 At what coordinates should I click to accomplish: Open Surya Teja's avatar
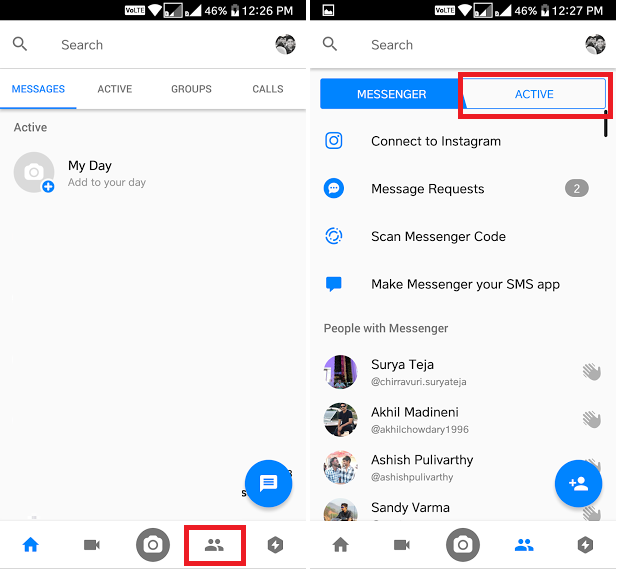tap(341, 372)
